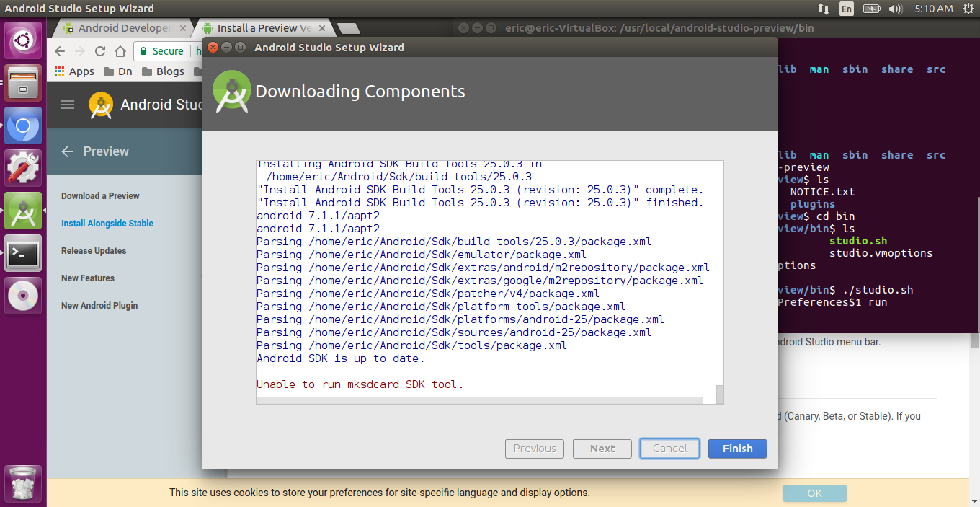
Task: Open Release Updates sidebar link
Action: coord(94,251)
